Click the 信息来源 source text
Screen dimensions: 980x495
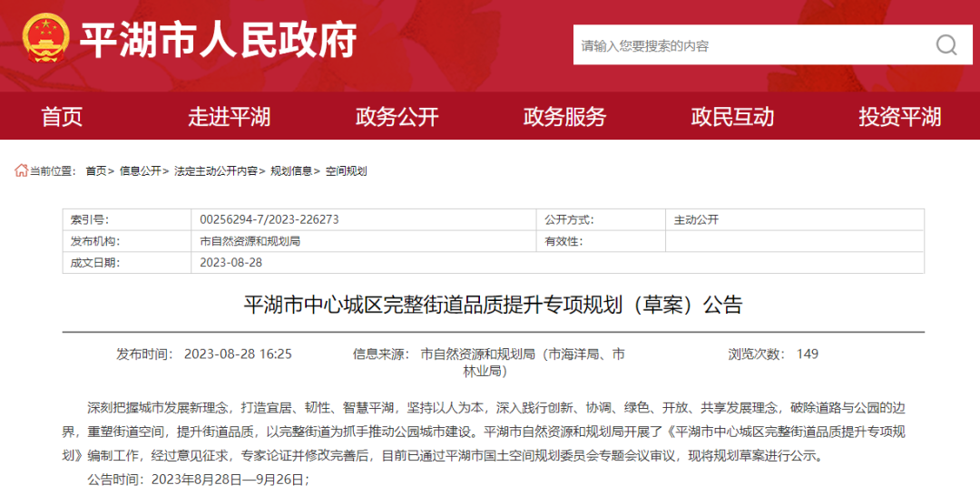(489, 362)
